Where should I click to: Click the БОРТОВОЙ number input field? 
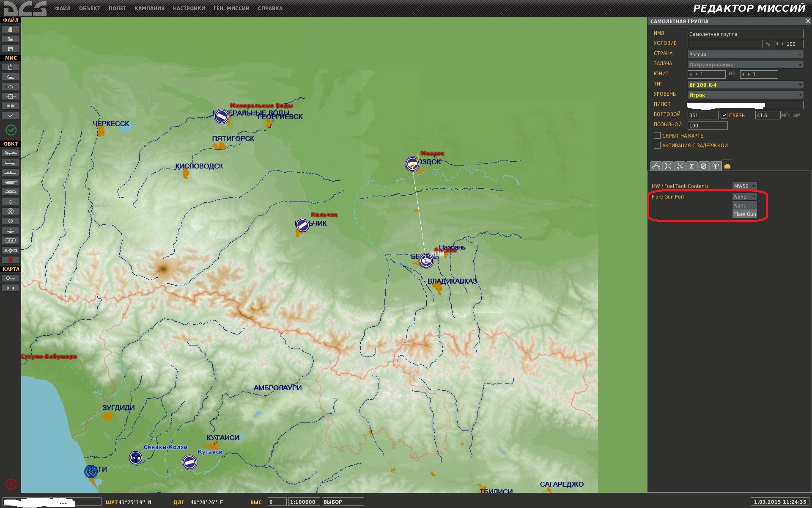[x=702, y=115]
